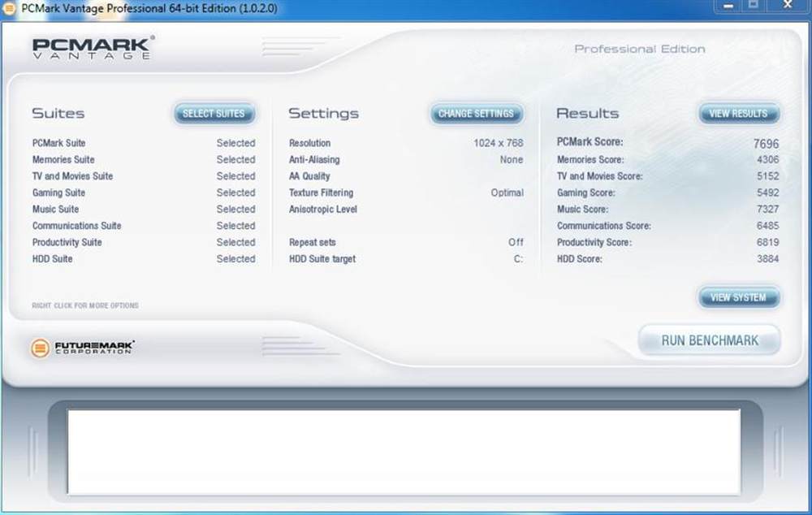
Task: Click the Professional Edition label
Action: (x=640, y=49)
